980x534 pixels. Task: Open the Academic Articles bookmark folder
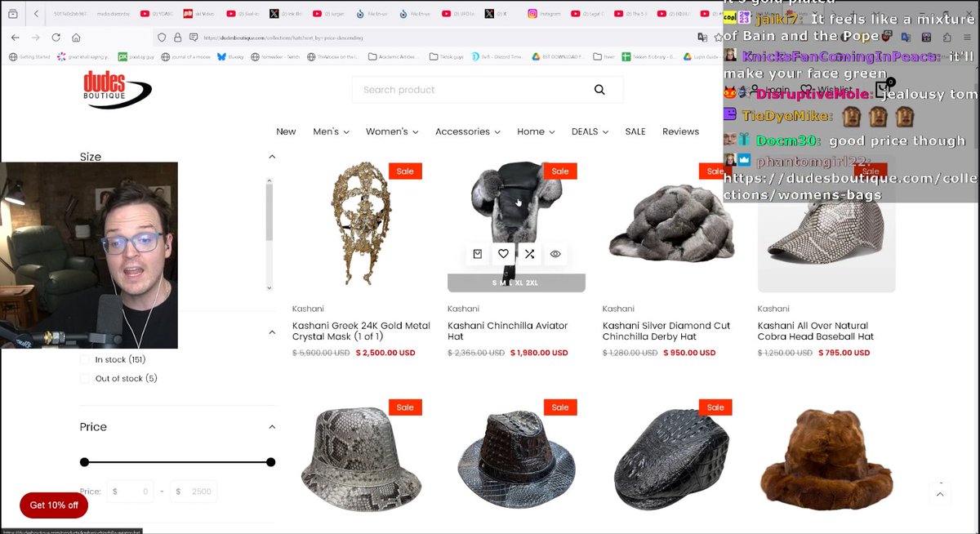tap(393, 57)
